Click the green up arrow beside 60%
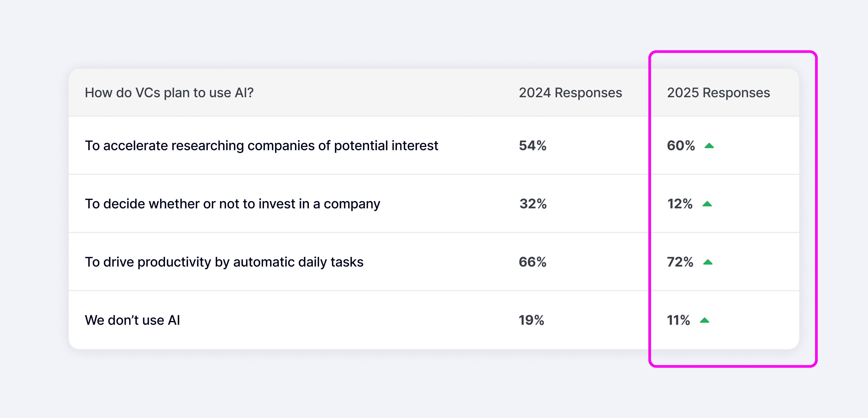Image resolution: width=868 pixels, height=418 pixels. pyautogui.click(x=709, y=146)
